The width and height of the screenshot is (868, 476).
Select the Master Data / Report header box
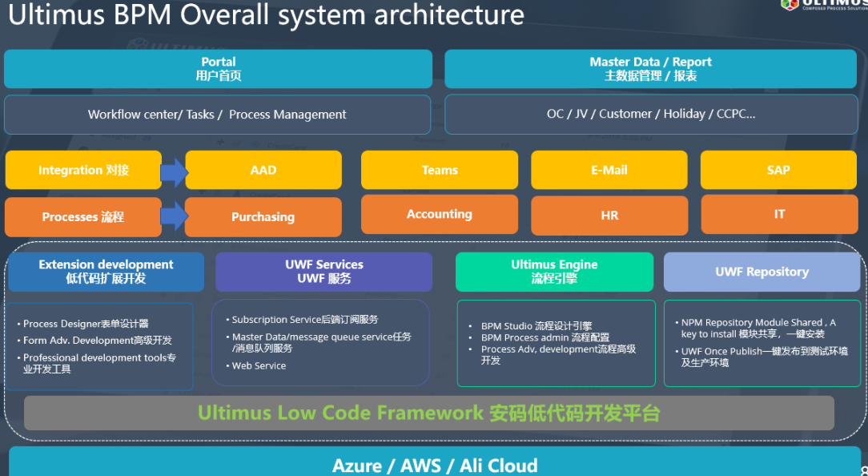(x=650, y=69)
